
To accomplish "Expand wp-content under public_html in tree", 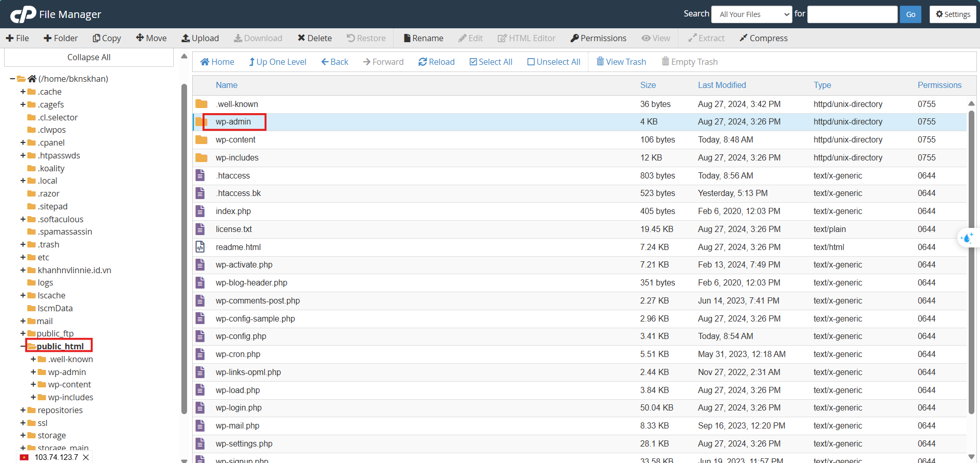I will (x=33, y=384).
